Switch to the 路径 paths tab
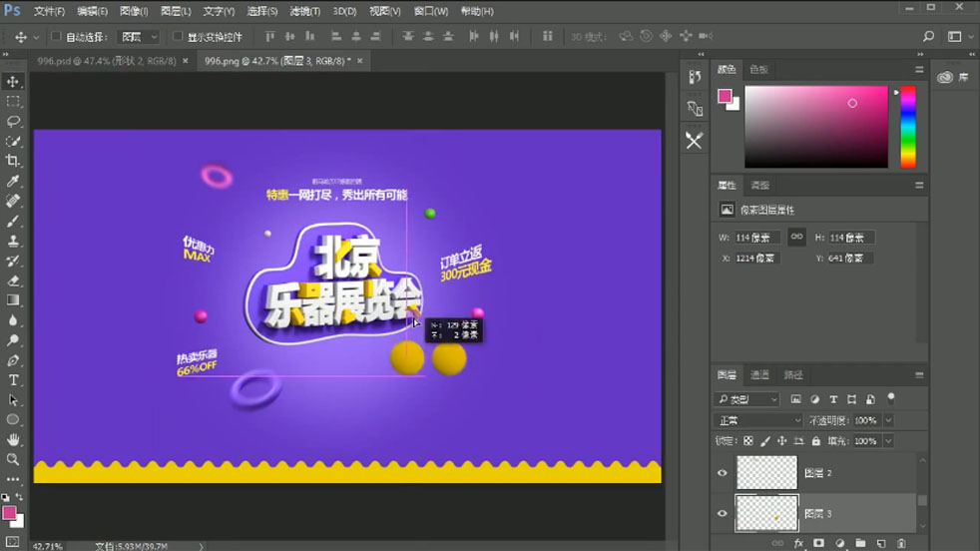Viewport: 980px width, 551px height. point(792,374)
